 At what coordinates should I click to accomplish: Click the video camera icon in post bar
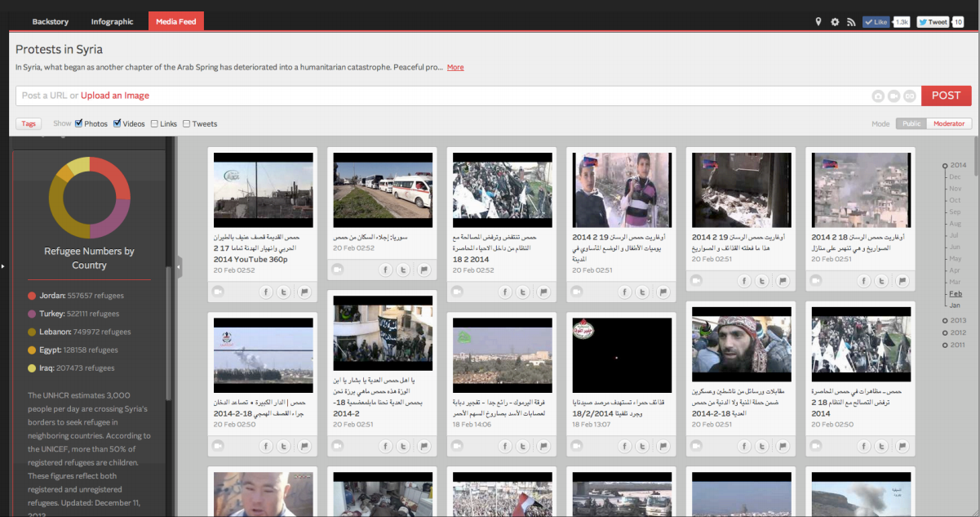(x=894, y=96)
